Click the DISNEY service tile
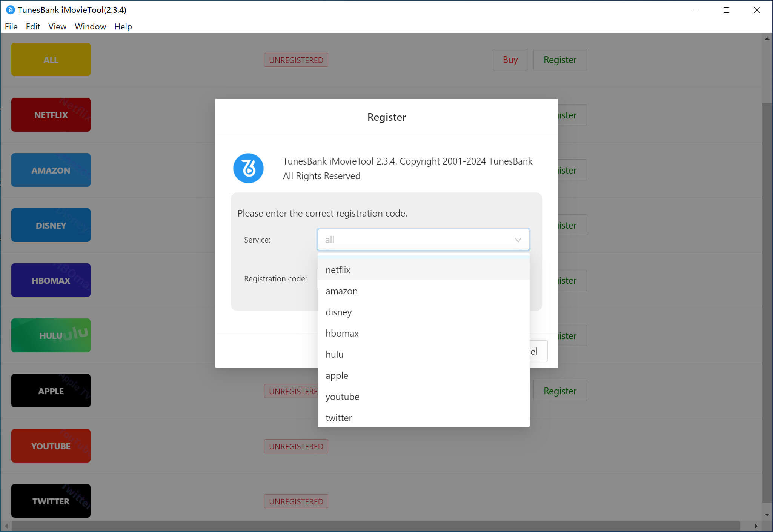 (51, 225)
